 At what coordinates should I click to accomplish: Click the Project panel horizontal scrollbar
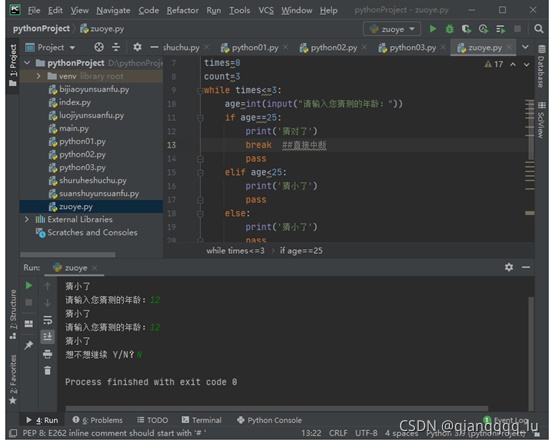coord(67,254)
